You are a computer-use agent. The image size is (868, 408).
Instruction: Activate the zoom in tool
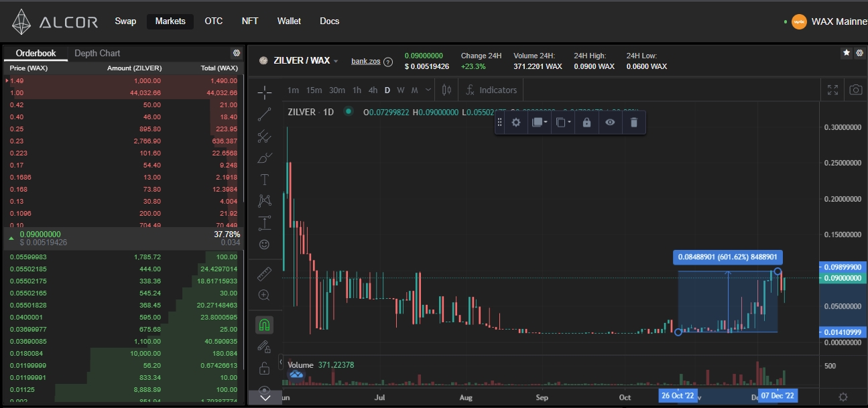coord(265,295)
